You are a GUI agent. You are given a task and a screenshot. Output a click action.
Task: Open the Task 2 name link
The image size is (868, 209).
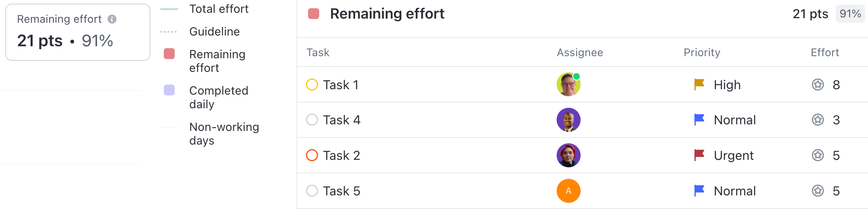click(342, 155)
